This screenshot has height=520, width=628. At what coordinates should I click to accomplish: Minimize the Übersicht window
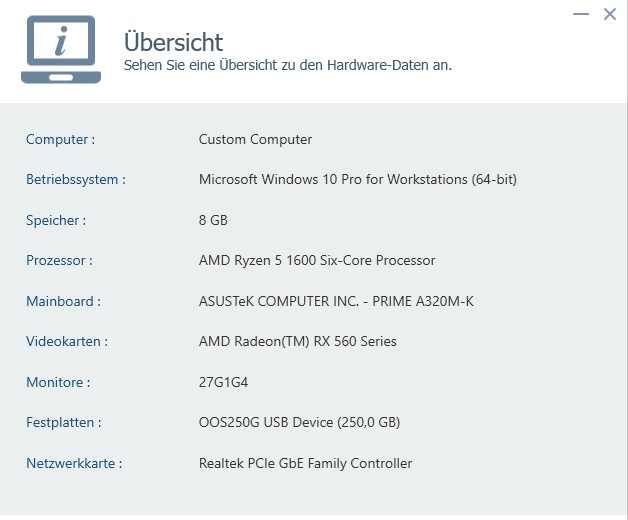[x=581, y=14]
